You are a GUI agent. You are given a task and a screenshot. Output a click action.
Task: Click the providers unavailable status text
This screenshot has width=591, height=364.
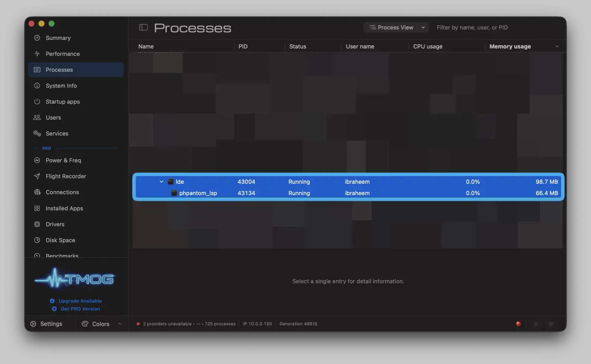167,324
